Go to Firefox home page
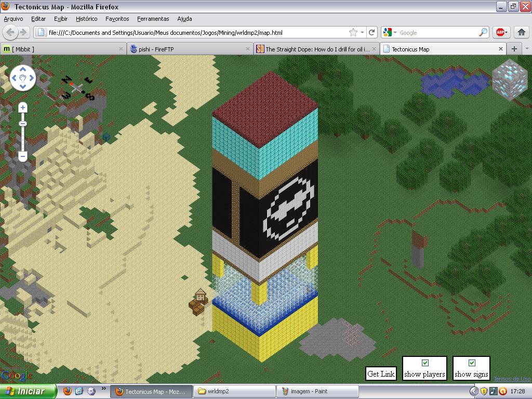532x399 pixels. pyautogui.click(x=522, y=32)
